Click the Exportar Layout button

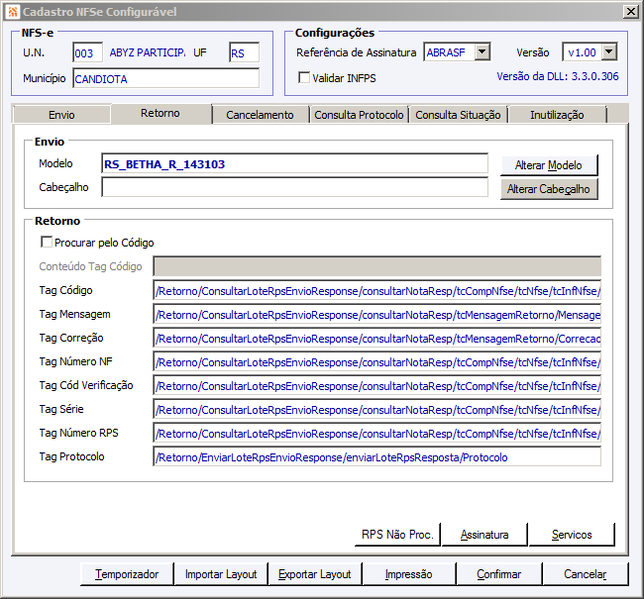(315, 574)
